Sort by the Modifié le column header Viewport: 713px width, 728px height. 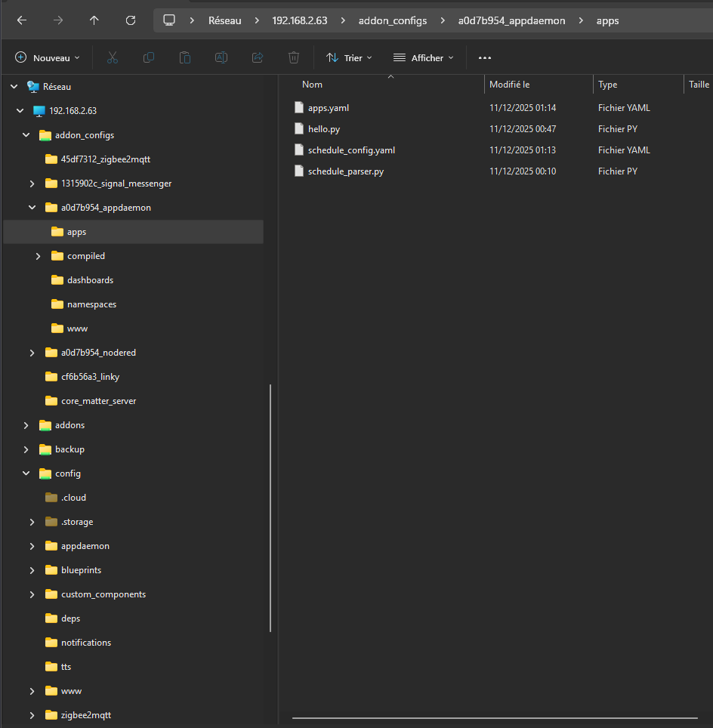[x=510, y=85]
